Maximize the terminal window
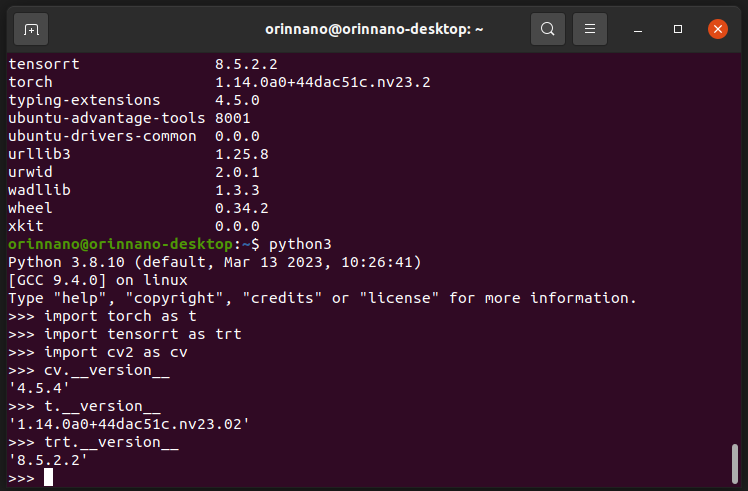Screen dimensions: 748x491 click(x=678, y=29)
